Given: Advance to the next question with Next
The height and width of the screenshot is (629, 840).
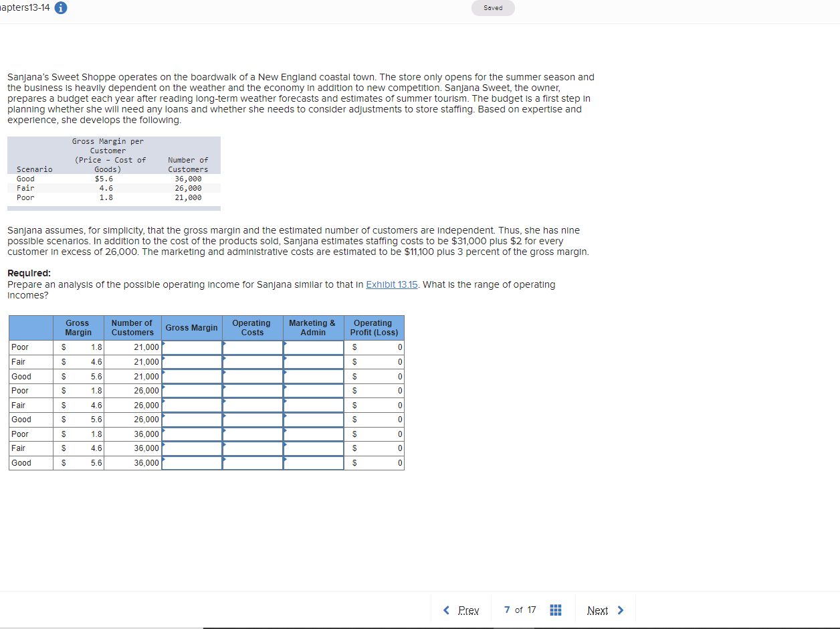Looking at the screenshot, I should coord(605,610).
